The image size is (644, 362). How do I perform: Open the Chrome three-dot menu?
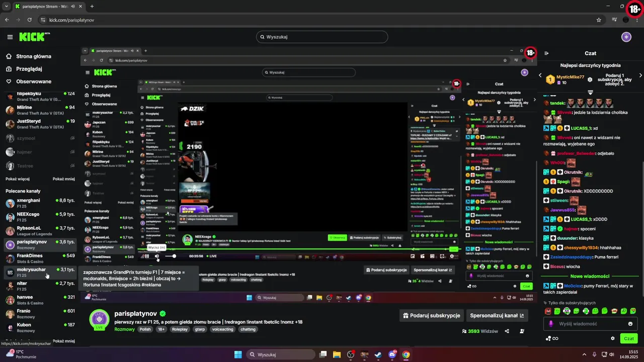637,20
